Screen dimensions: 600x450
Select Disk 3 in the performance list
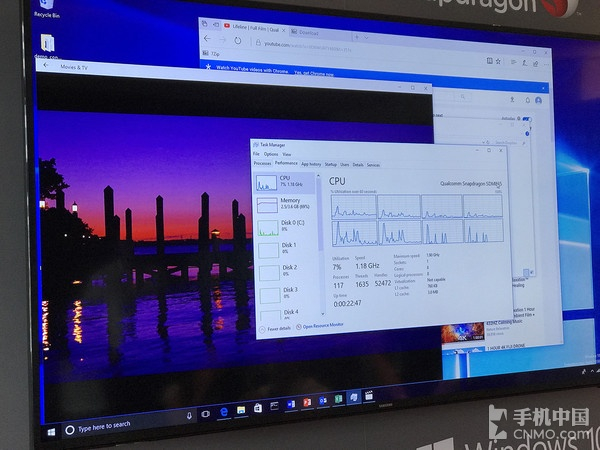289,294
